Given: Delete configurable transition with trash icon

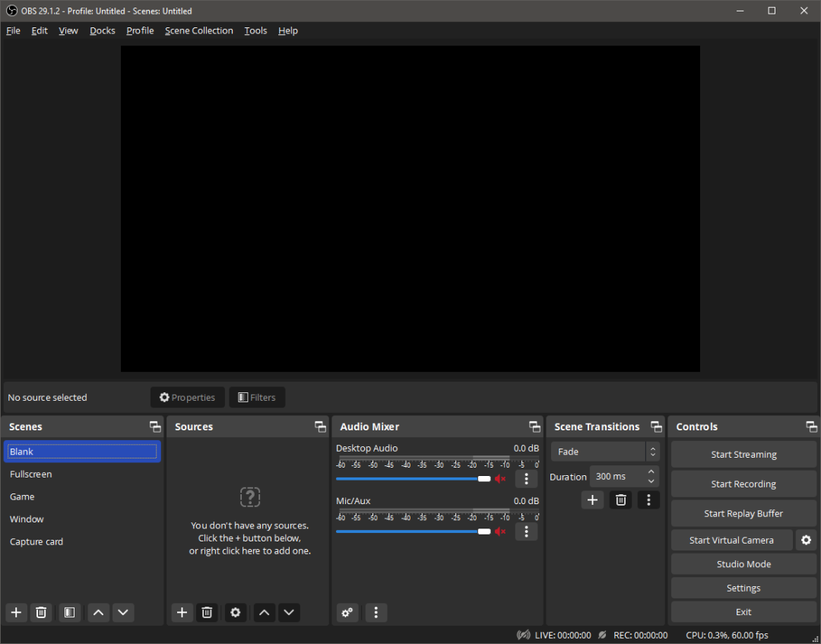Looking at the screenshot, I should tap(621, 500).
